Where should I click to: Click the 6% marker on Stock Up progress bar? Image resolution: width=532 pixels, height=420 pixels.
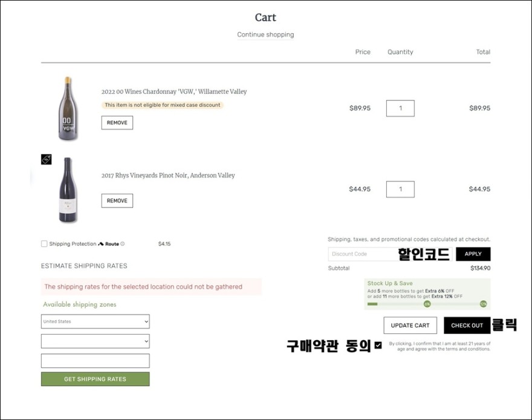[427, 304]
